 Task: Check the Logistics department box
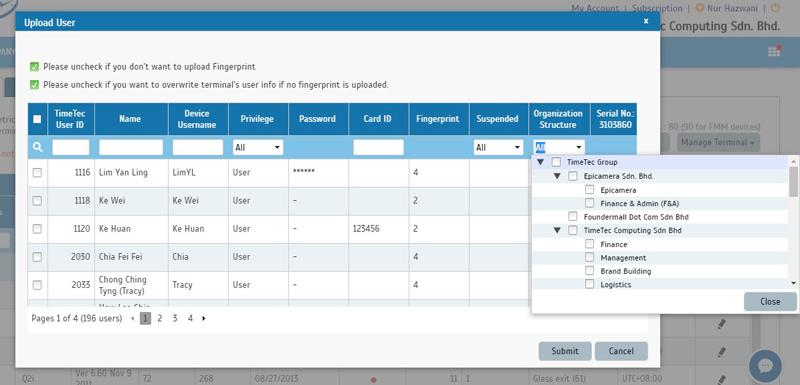[590, 284]
